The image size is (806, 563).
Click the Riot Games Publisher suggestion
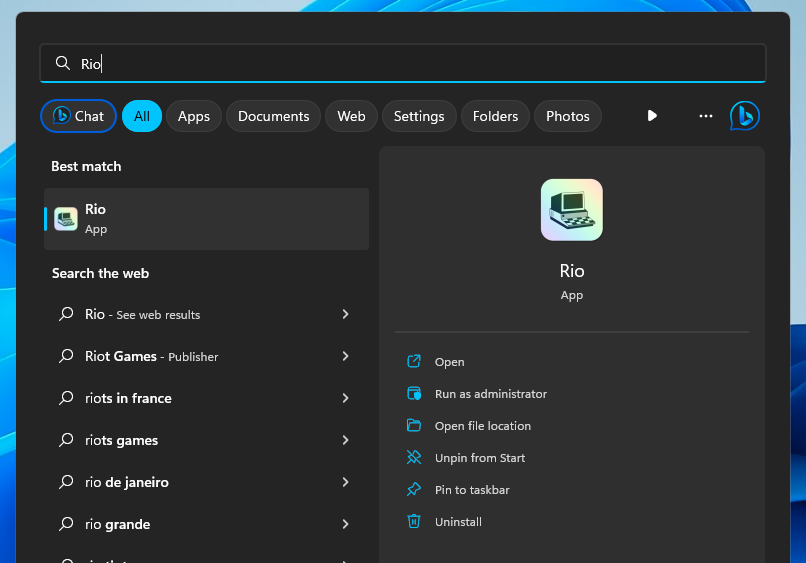(207, 356)
